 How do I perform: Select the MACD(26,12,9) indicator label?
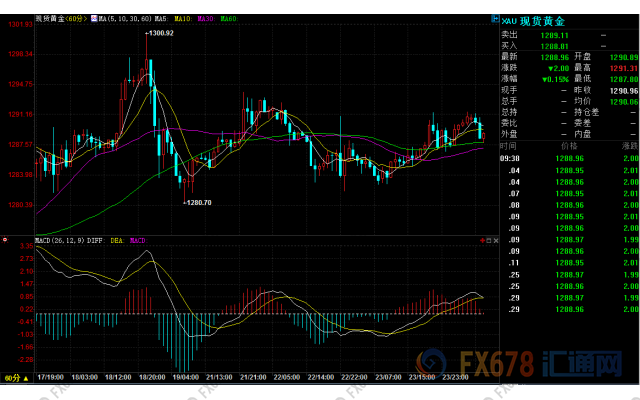click(60, 240)
